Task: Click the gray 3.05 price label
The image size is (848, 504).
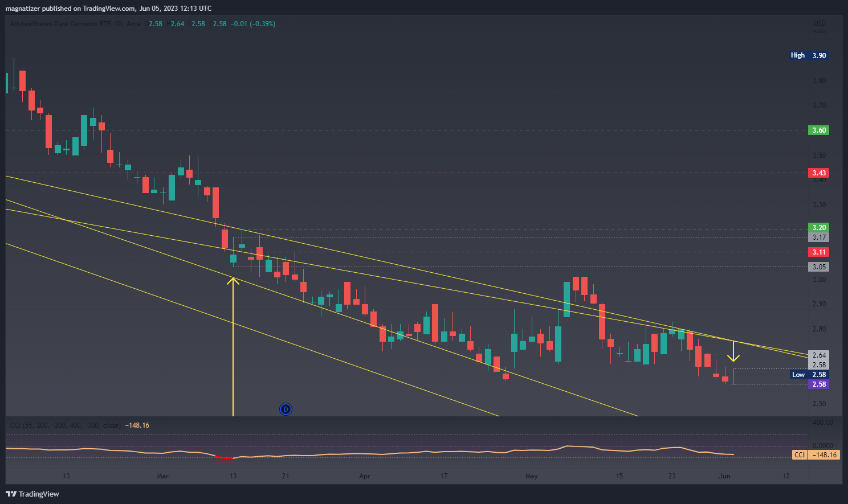Action: point(819,267)
